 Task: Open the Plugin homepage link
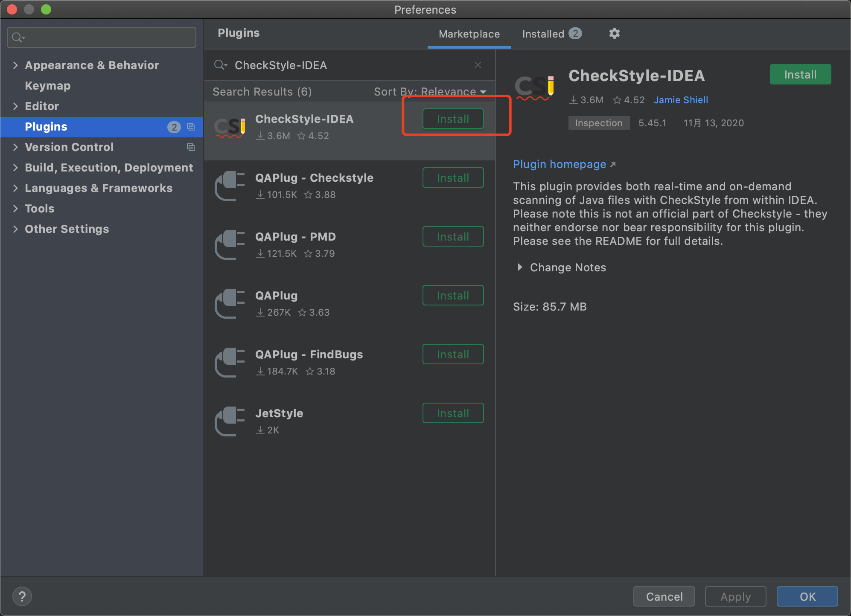click(x=560, y=164)
